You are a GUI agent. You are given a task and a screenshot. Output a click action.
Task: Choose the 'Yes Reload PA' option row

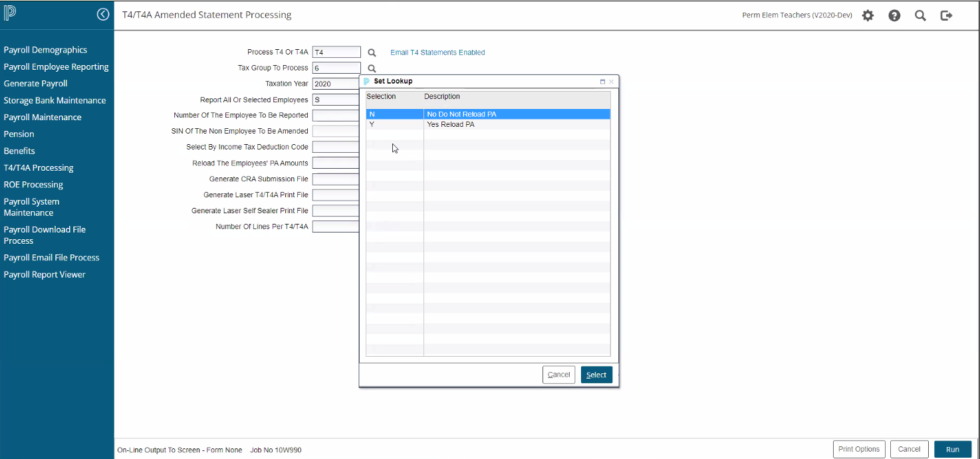[x=487, y=124]
